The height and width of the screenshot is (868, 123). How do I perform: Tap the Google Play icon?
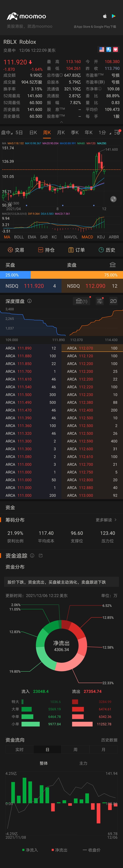[114, 16]
